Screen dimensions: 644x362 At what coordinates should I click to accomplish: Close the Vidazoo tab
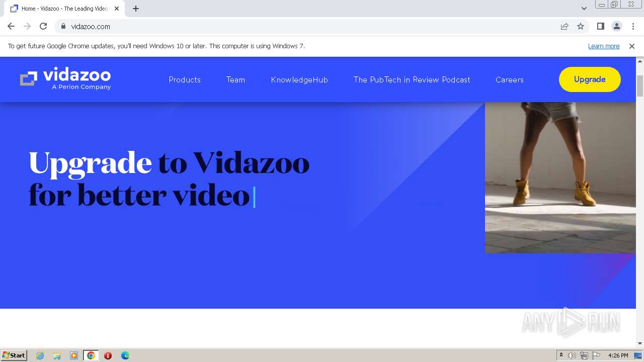point(116,9)
